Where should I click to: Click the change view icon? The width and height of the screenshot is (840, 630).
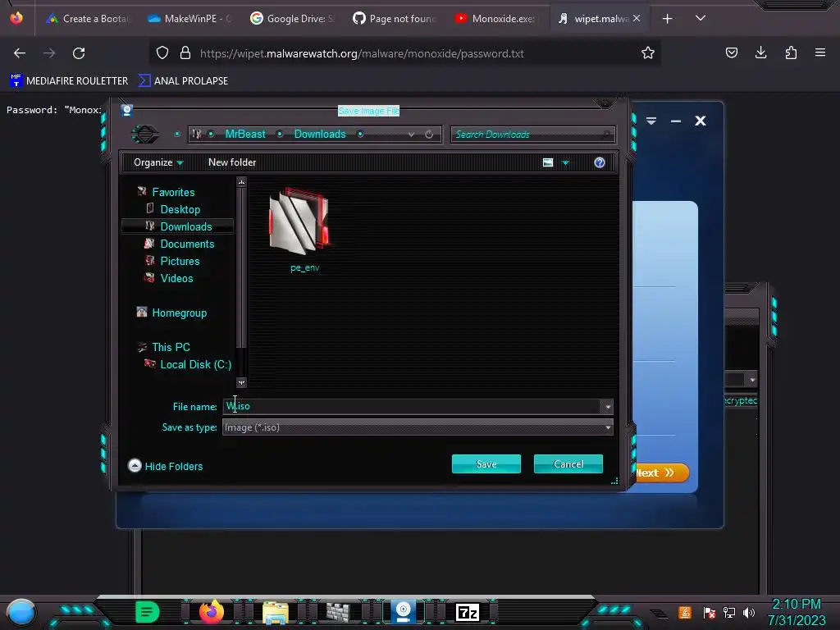[x=547, y=162]
